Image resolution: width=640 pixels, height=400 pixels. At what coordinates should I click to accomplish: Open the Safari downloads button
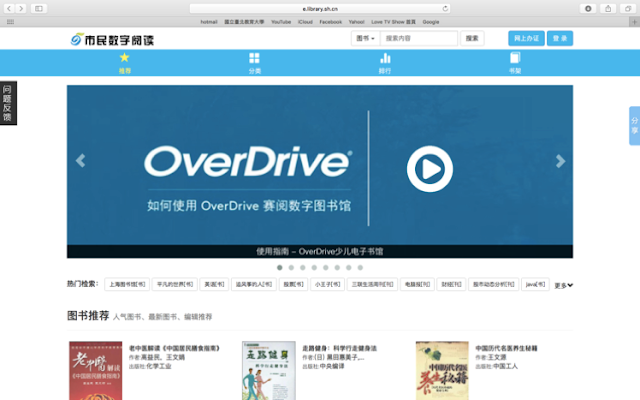click(588, 8)
